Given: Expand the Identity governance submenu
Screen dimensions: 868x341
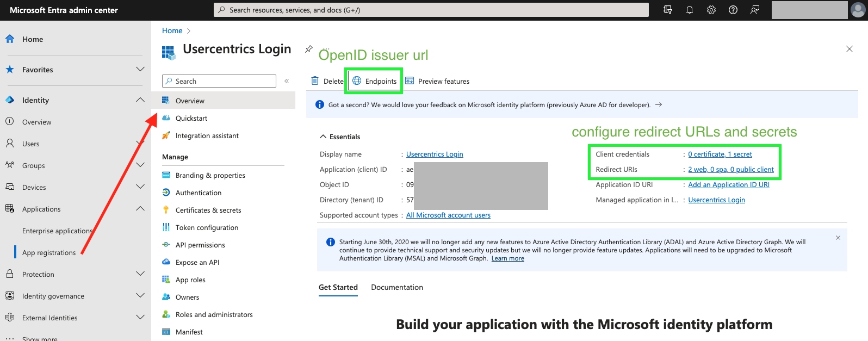Looking at the screenshot, I should (x=140, y=296).
